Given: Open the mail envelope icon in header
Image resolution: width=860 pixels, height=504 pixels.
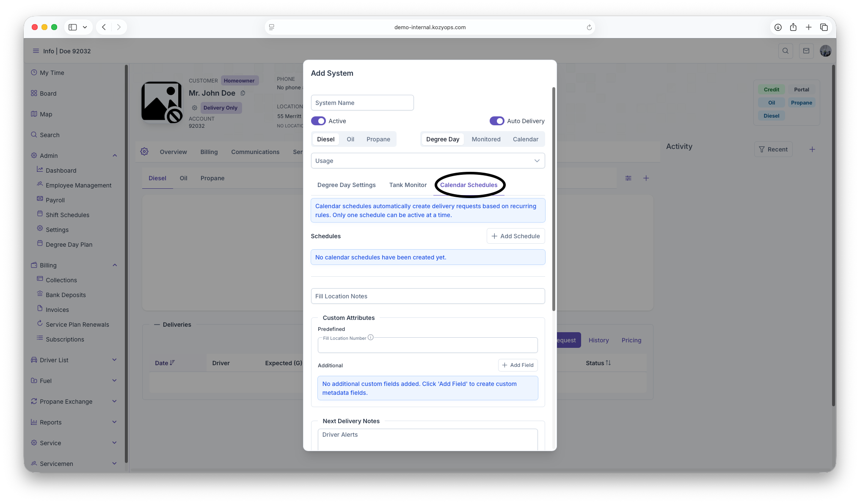Looking at the screenshot, I should [806, 51].
